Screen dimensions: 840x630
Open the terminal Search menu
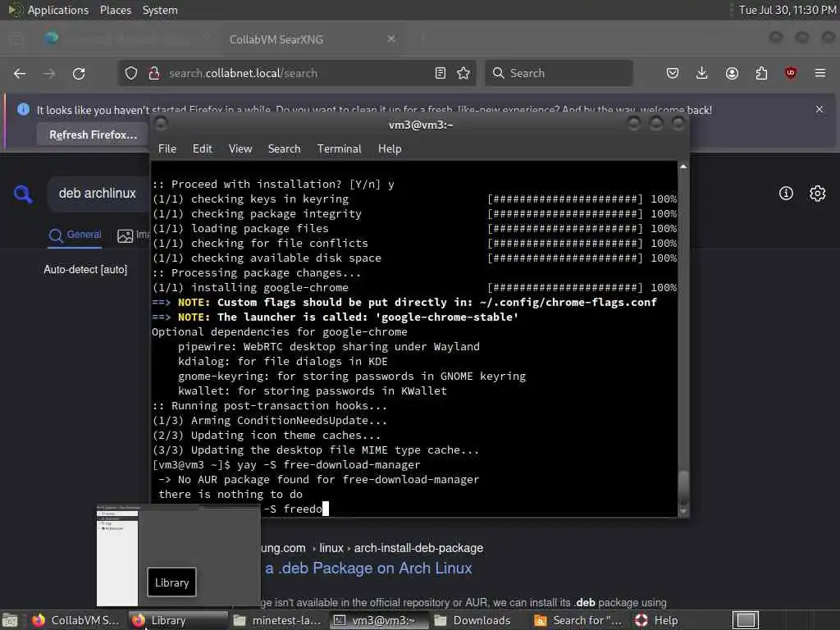click(x=284, y=149)
